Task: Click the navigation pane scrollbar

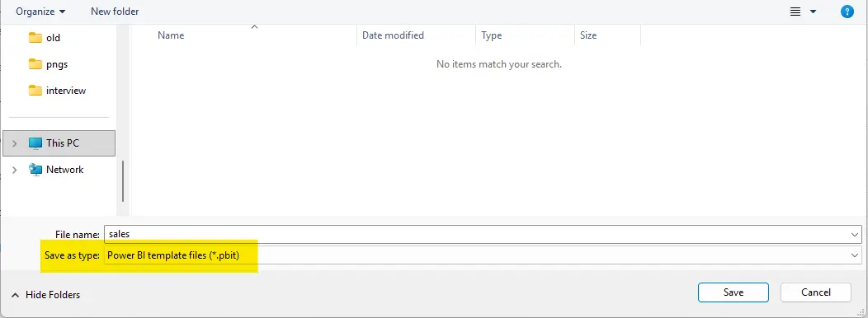Action: pyautogui.click(x=123, y=181)
